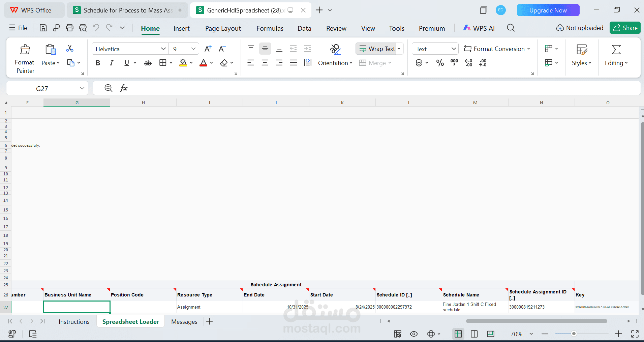The image size is (644, 342).
Task: Open the Name Box G27 dropdown arrow
Action: tap(82, 88)
